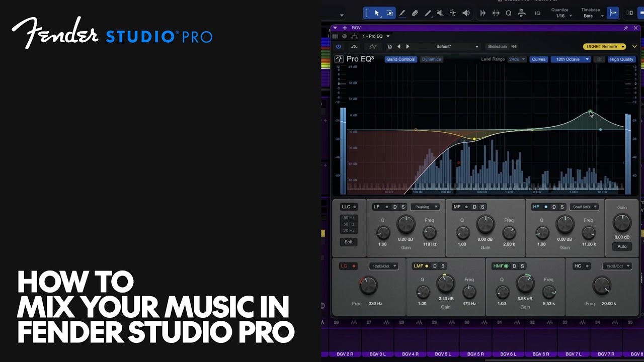Toggle the HF band enable

click(x=546, y=207)
